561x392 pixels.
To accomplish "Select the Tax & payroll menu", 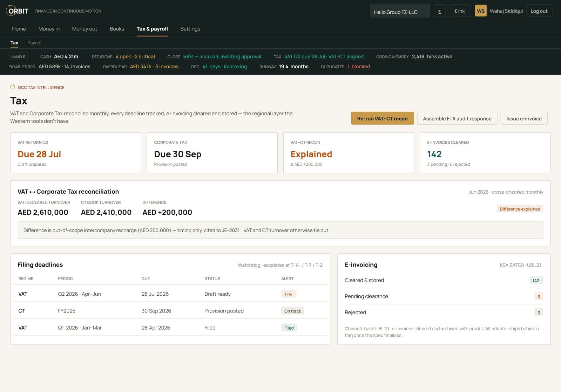I will point(152,29).
